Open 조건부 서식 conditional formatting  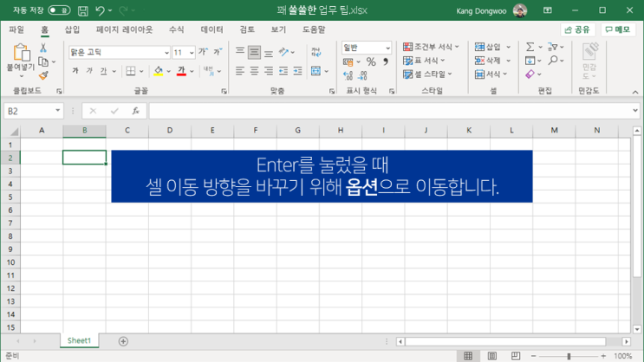click(x=431, y=47)
